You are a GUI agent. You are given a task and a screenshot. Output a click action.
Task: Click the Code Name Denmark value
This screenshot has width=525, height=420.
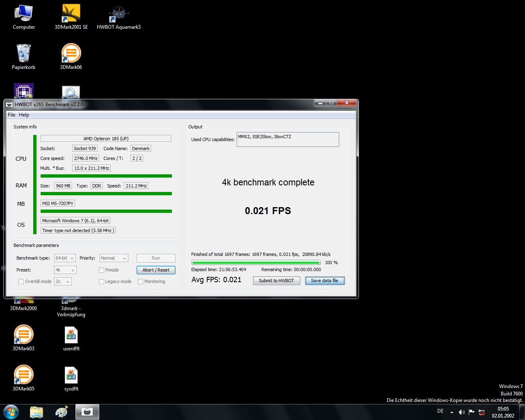click(x=141, y=148)
